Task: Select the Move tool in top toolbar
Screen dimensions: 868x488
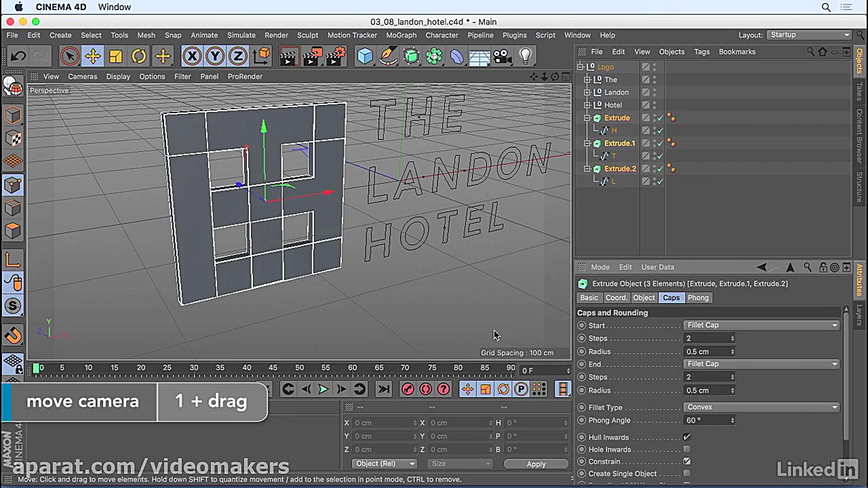Action: (x=93, y=56)
